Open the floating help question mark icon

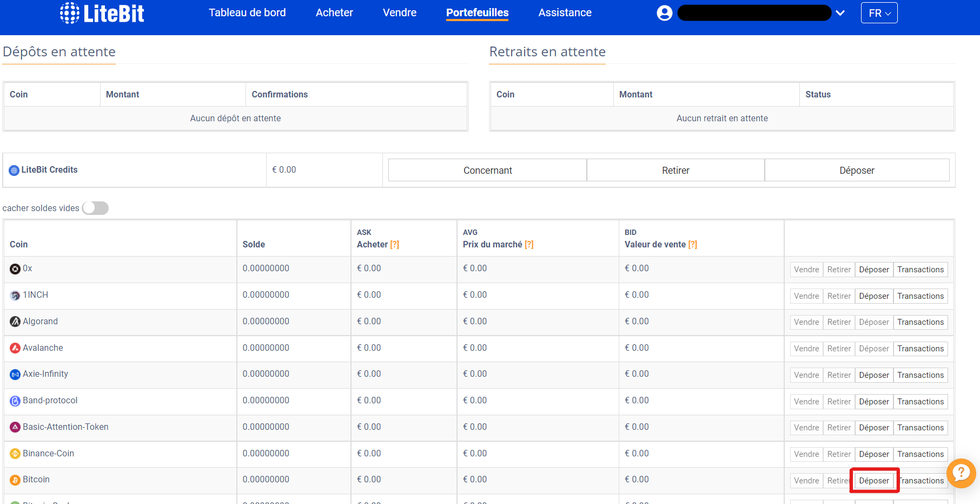coord(962,474)
